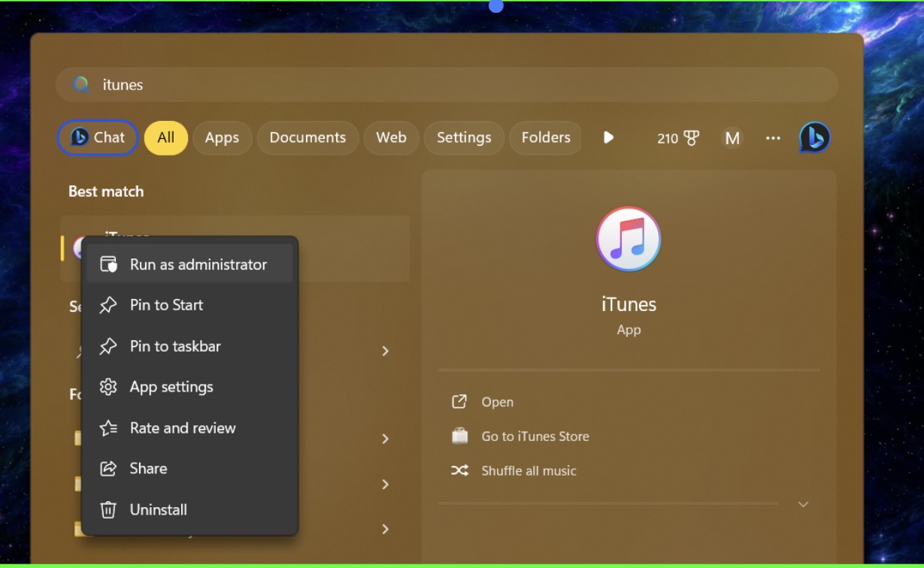
Task: Click the play arrow to show more filters
Action: [x=608, y=137]
